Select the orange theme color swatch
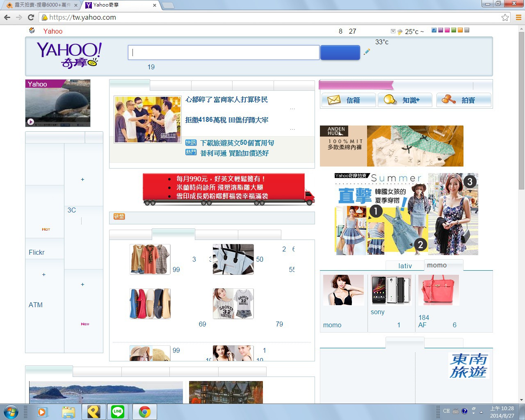The height and width of the screenshot is (420, 525). [460, 30]
